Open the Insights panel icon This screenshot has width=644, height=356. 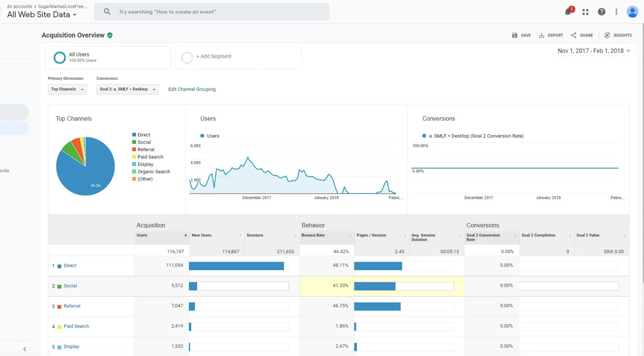(x=607, y=35)
